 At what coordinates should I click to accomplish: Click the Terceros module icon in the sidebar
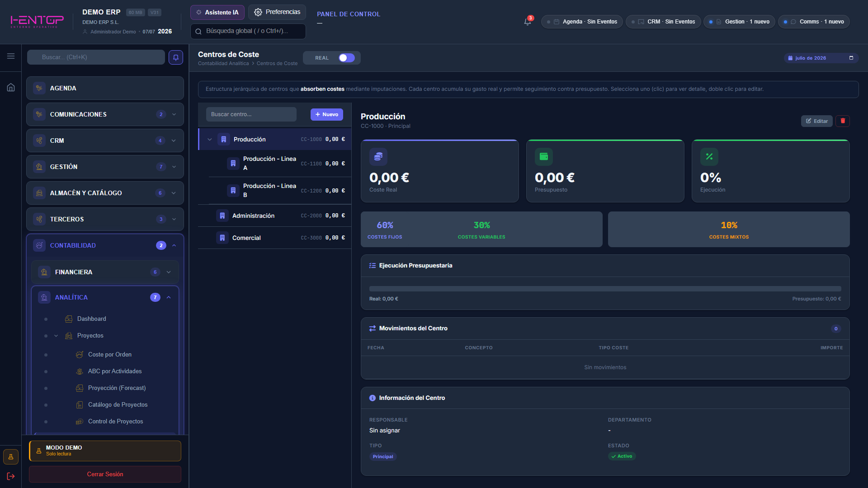pyautogui.click(x=39, y=219)
